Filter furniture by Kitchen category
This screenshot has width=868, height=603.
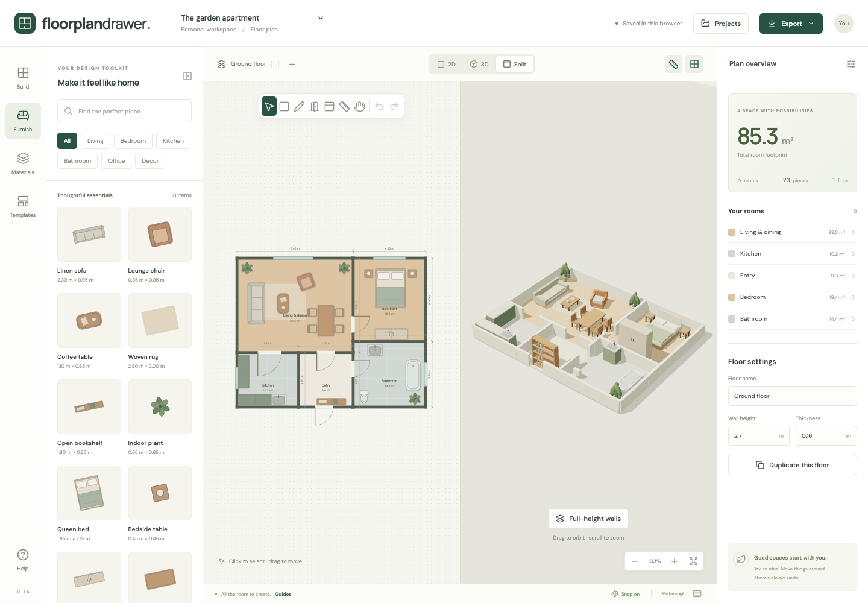click(x=173, y=141)
